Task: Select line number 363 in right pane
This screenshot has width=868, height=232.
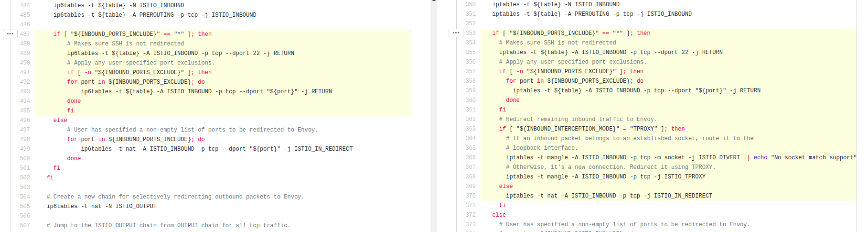Action: 471,129
